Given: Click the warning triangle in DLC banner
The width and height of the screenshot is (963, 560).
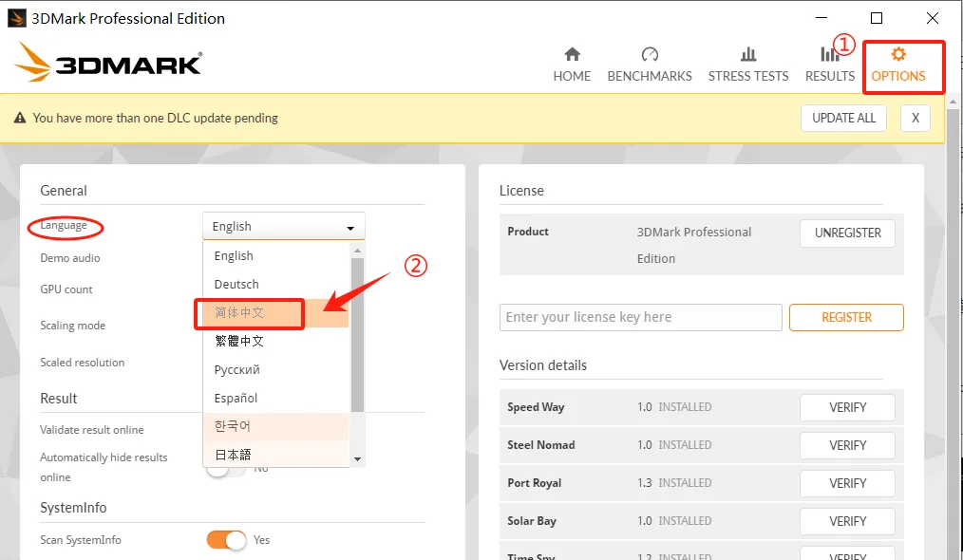Looking at the screenshot, I should pos(20,118).
